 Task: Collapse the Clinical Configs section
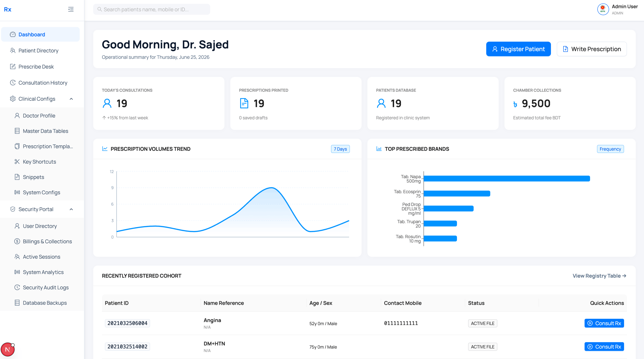pyautogui.click(x=71, y=99)
